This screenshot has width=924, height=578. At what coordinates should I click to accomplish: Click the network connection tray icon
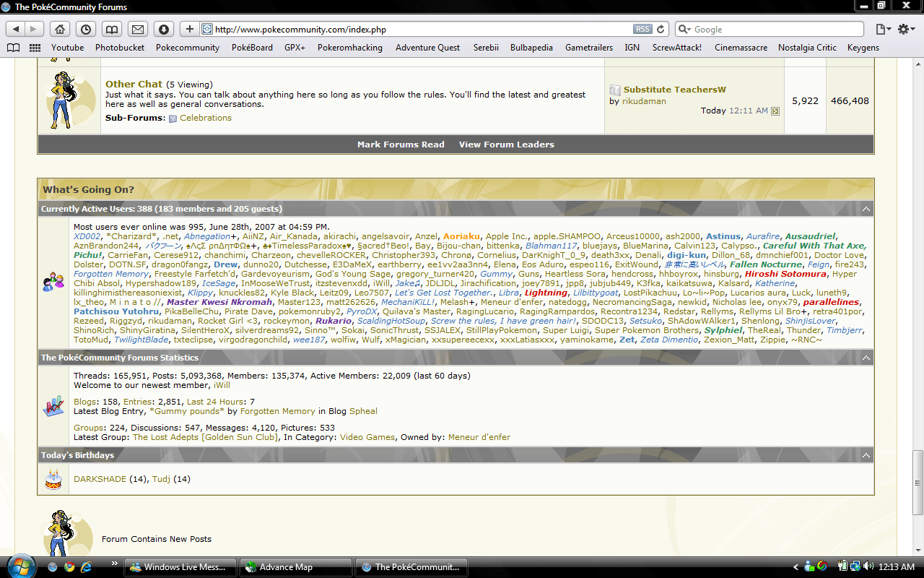tap(855, 567)
